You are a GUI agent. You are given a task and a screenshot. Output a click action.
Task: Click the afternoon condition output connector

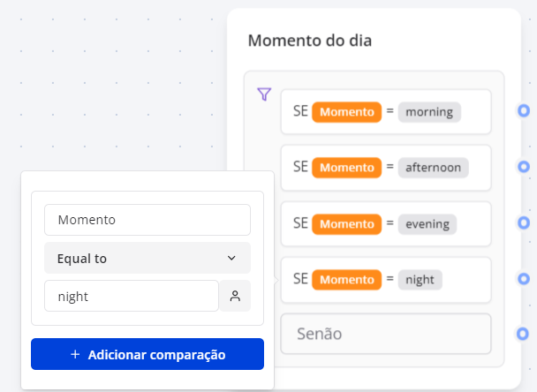[524, 167]
